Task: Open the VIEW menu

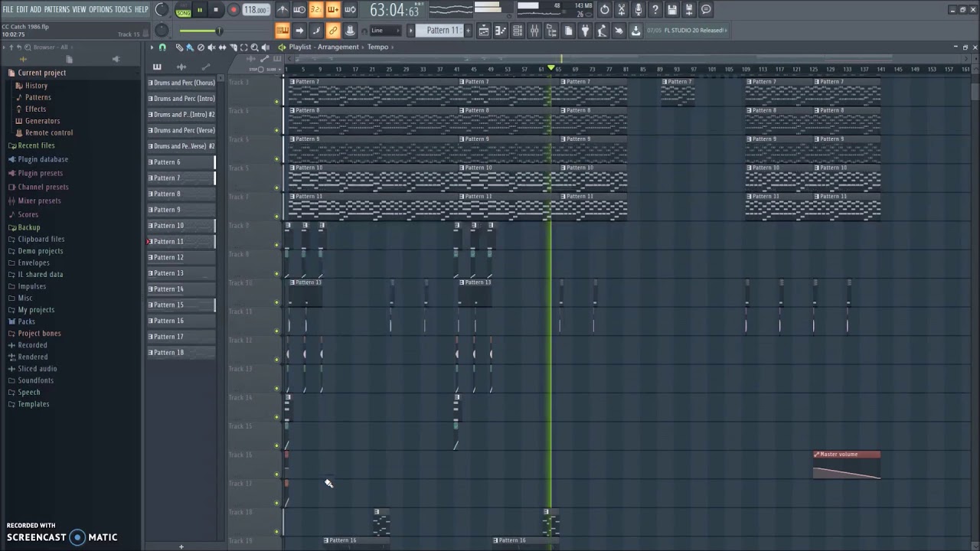Action: (x=79, y=9)
